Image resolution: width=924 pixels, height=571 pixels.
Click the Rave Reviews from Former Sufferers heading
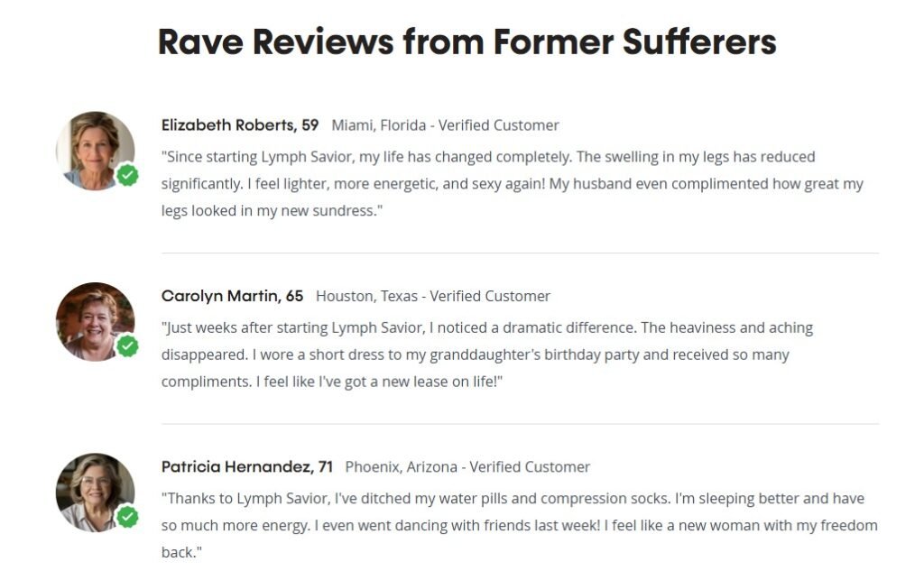tap(467, 41)
